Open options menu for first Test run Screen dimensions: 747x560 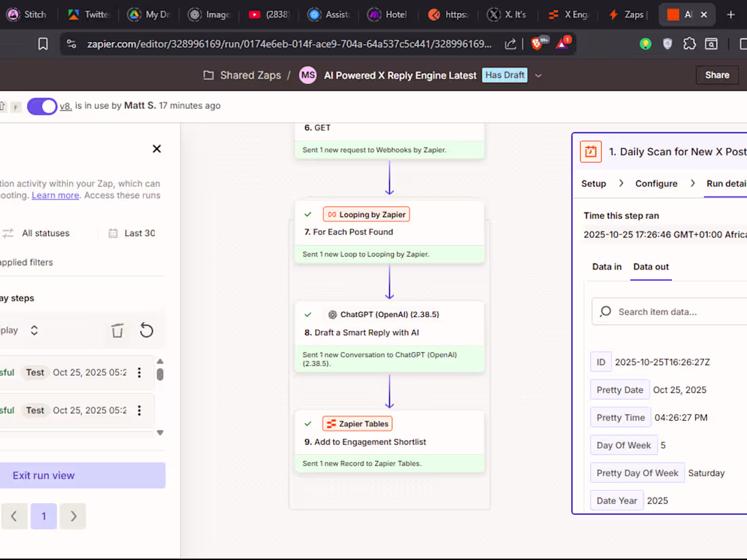tap(139, 373)
